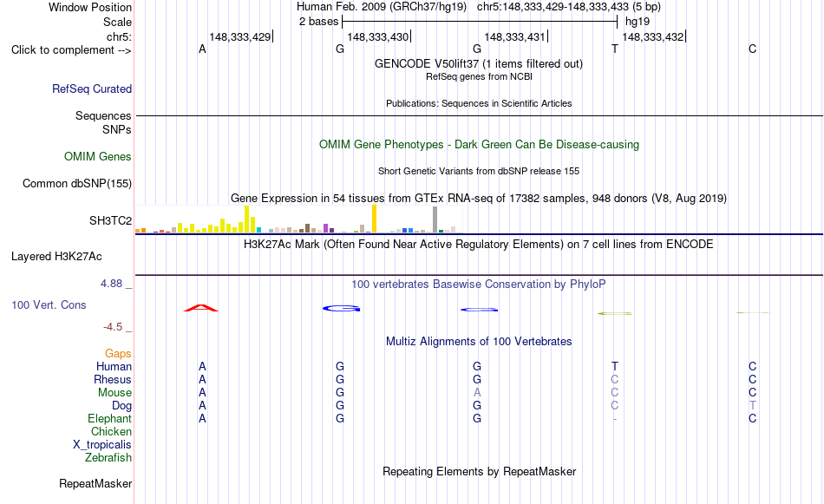The width and height of the screenshot is (824, 504).
Task: Click the Window Position label
Action: pos(90,7)
